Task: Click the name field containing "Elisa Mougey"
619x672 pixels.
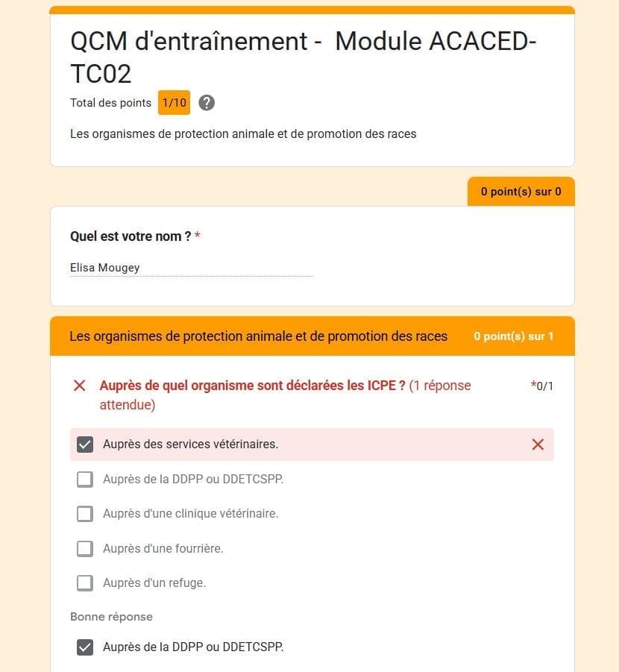Action: 191,268
